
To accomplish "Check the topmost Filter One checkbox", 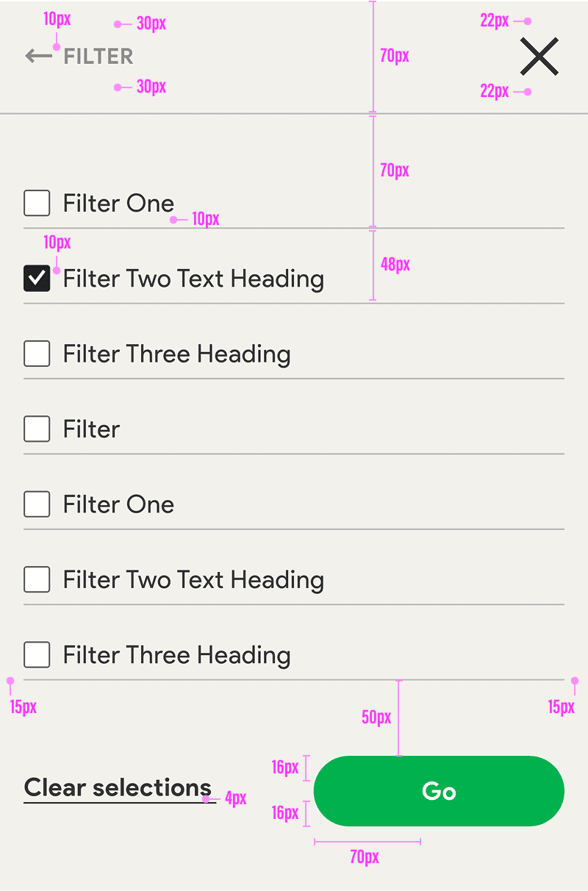I will [37, 203].
